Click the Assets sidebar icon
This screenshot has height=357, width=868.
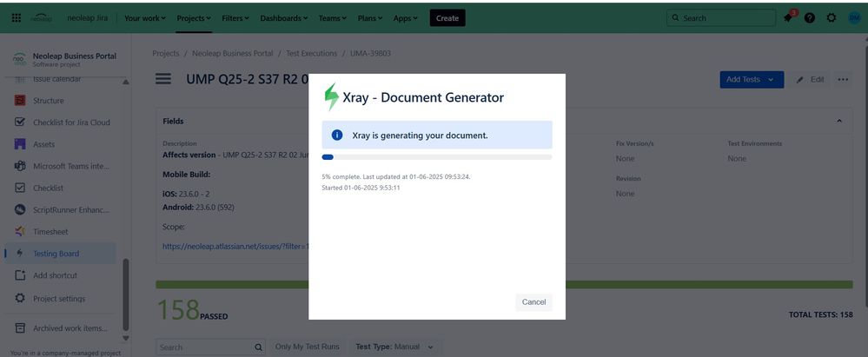[20, 144]
